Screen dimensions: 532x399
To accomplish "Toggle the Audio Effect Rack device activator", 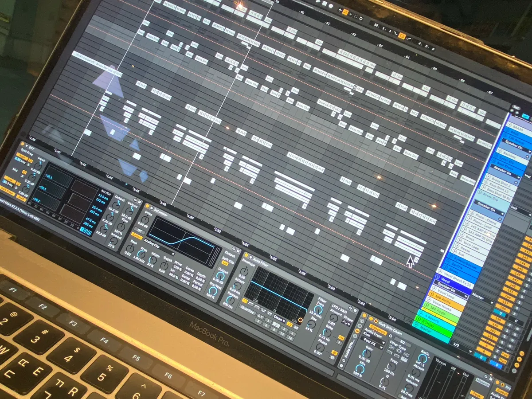I will point(364,315).
